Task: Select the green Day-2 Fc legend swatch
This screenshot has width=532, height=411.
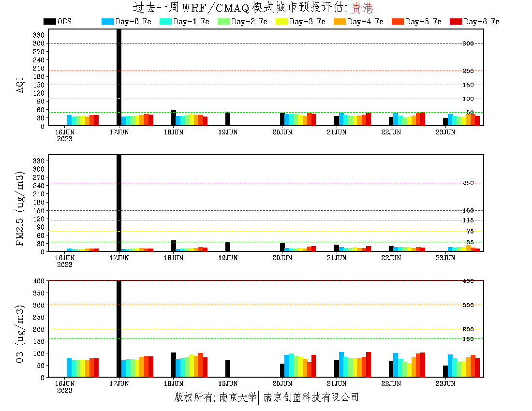Action: pos(223,21)
